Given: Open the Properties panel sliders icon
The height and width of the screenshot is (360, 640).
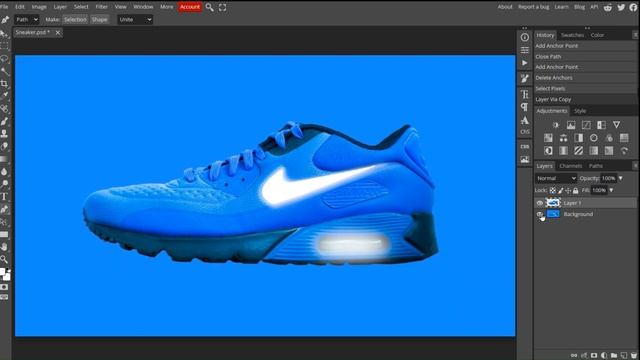Looking at the screenshot, I should pos(525,50).
